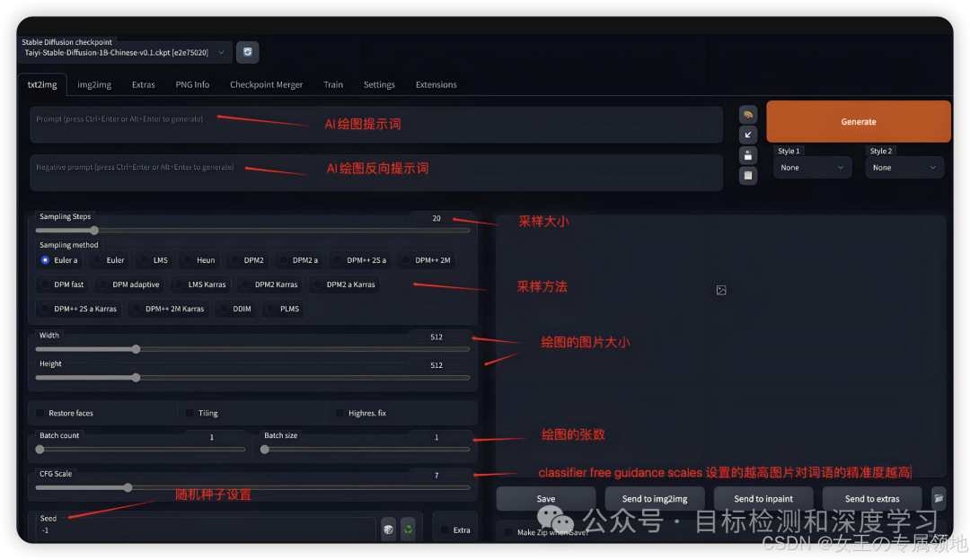Screen dimensions: 970x560
Task: Select the DPM++ 2S a sampling method
Action: pos(360,260)
